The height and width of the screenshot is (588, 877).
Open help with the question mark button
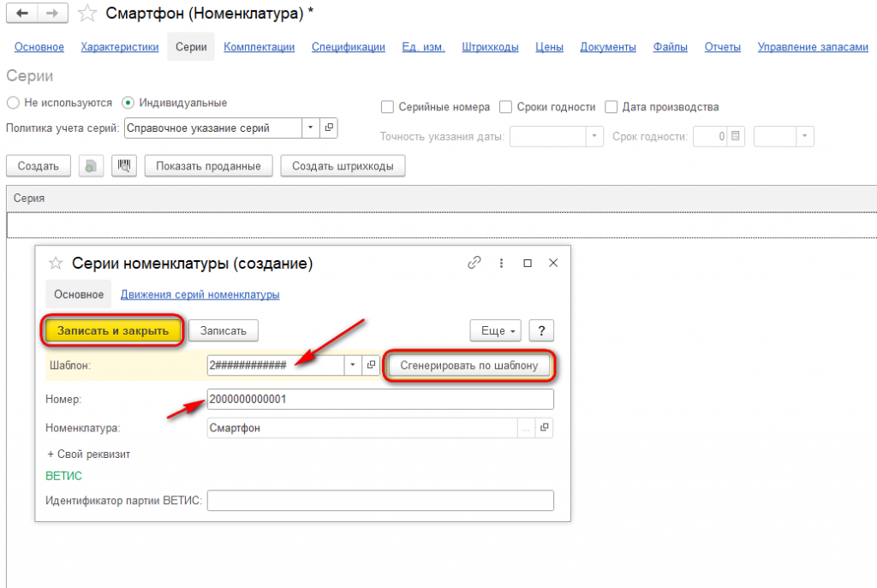click(x=541, y=331)
